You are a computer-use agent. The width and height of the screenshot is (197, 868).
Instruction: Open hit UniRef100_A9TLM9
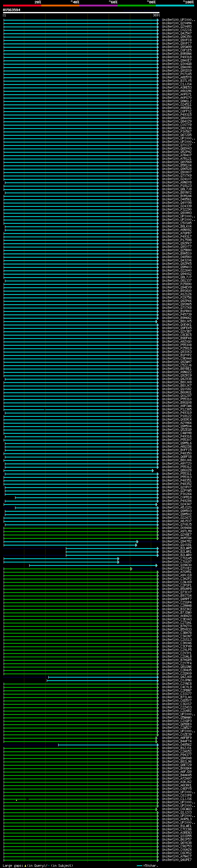(x=177, y=531)
